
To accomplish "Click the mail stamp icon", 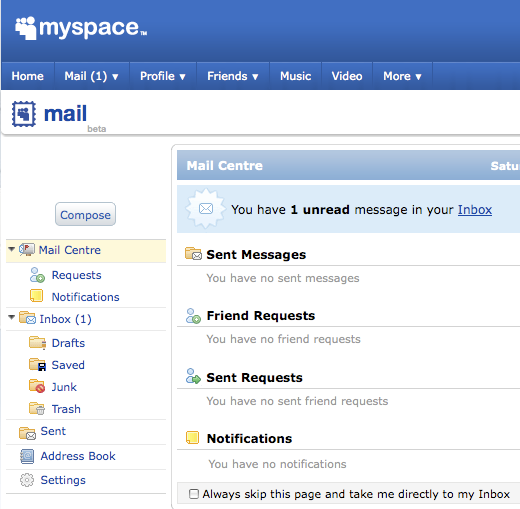I will tap(24, 114).
